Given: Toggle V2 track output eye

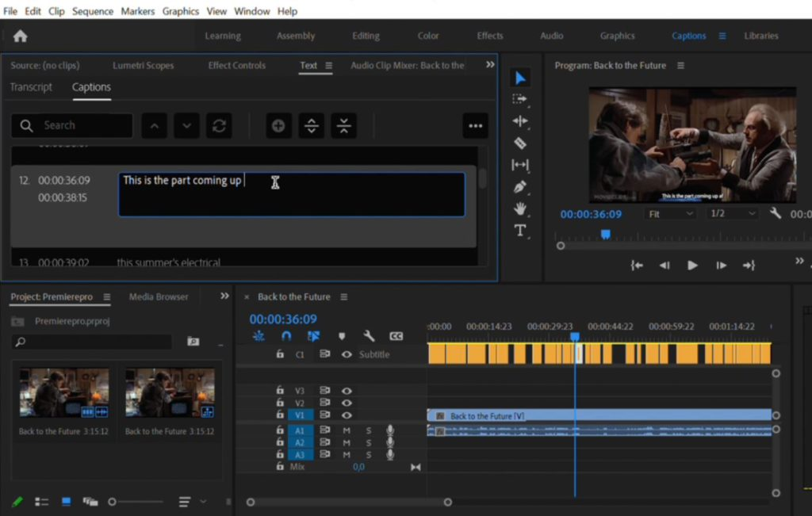Looking at the screenshot, I should (347, 403).
